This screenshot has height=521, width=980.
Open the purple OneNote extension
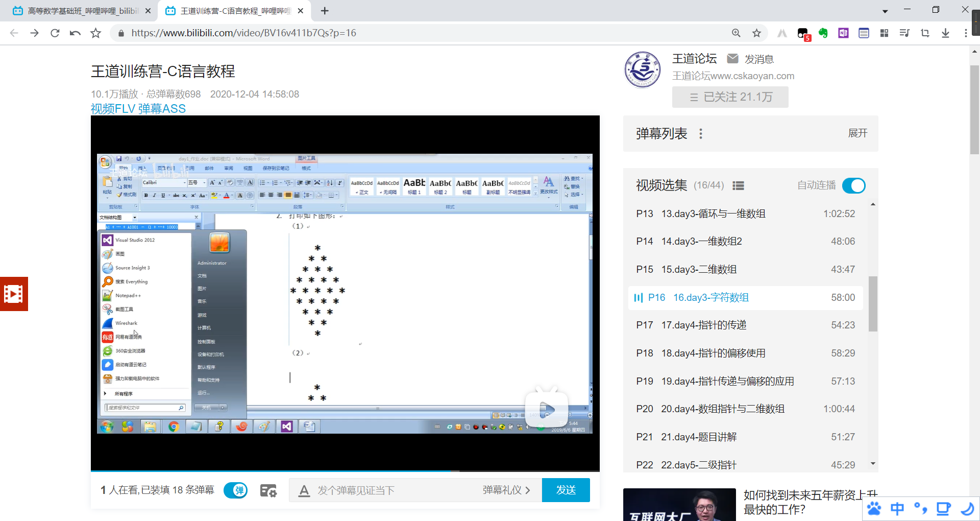pos(843,33)
